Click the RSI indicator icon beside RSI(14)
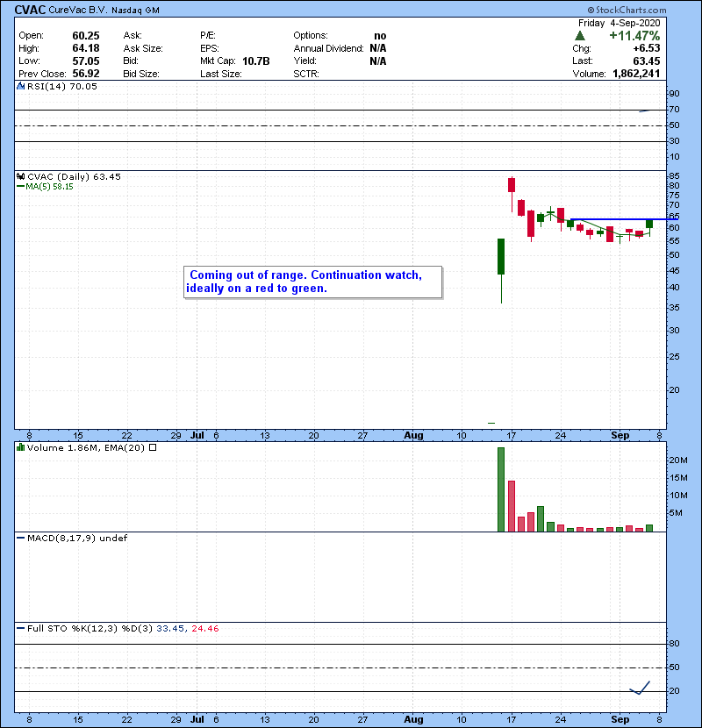The width and height of the screenshot is (702, 728). (20, 86)
